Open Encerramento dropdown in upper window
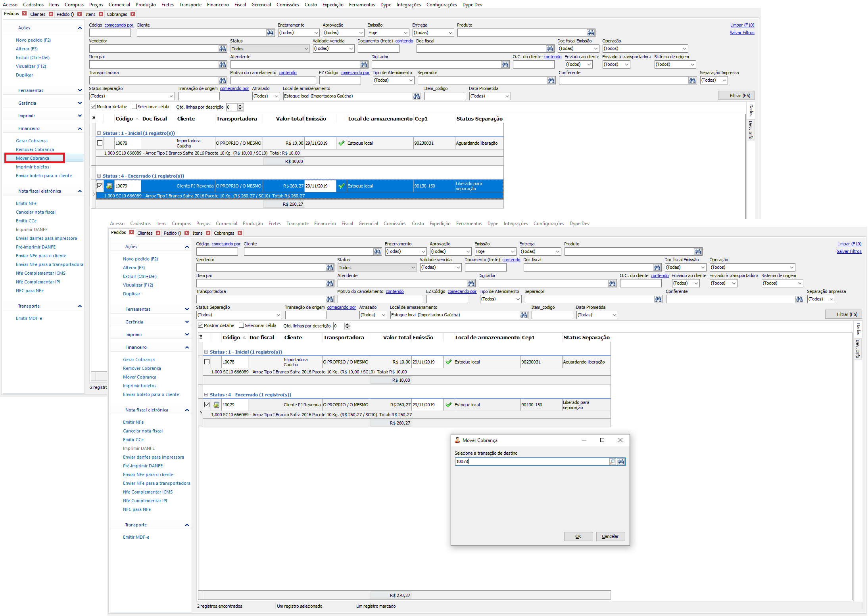 click(298, 33)
